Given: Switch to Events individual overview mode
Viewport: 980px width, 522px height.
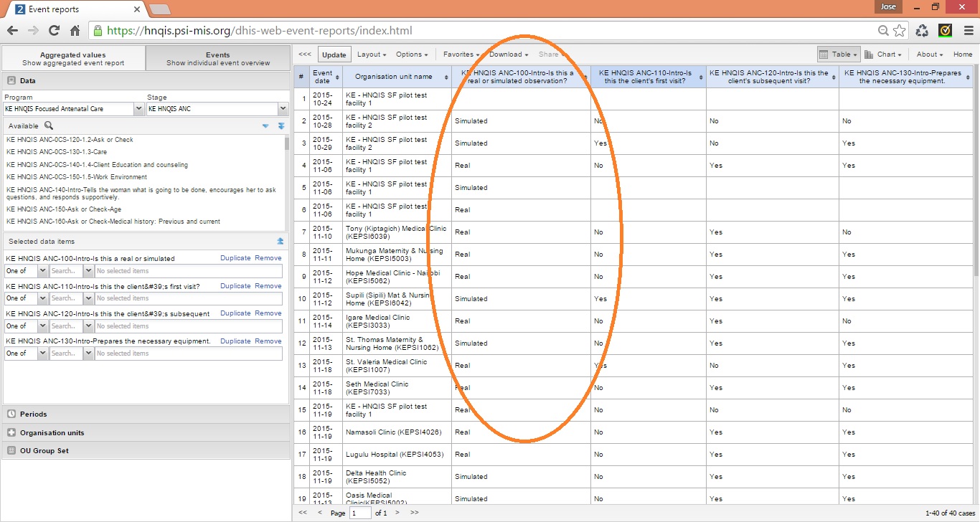Looking at the screenshot, I should coord(218,59).
